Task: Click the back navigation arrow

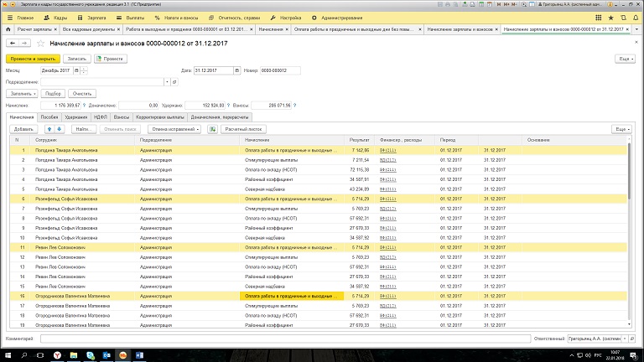Action: (x=12, y=42)
